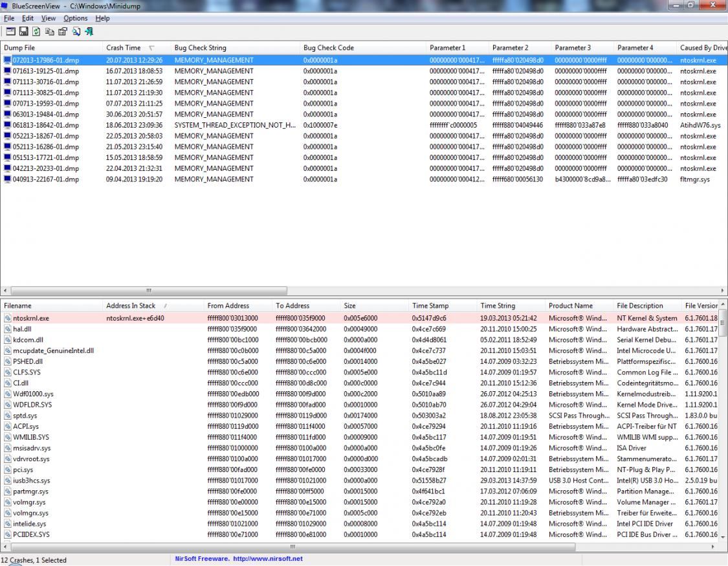Click the file icon beside partmgr.sys
Image resolution: width=728 pixels, height=566 pixels.
click(8, 491)
